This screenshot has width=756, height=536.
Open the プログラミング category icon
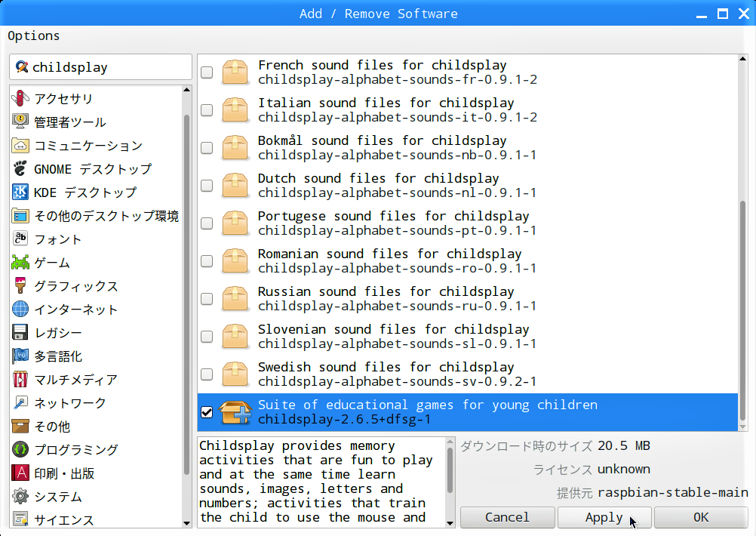coord(20,450)
